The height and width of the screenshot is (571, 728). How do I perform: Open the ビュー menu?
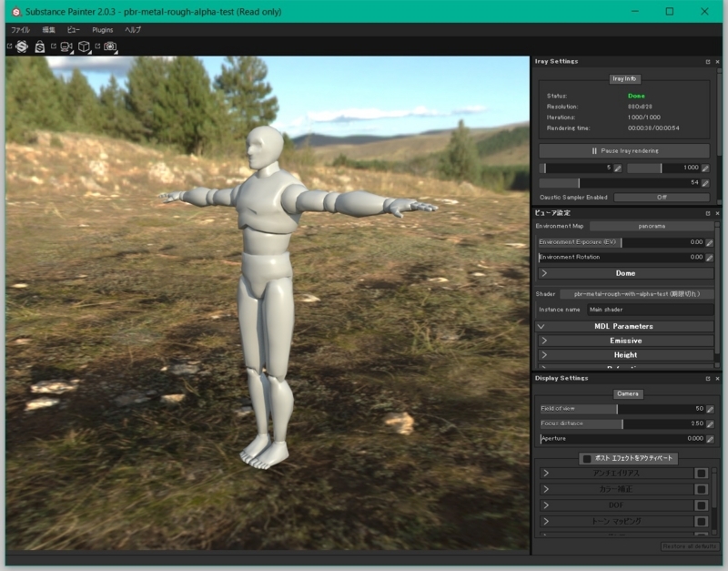click(x=74, y=30)
